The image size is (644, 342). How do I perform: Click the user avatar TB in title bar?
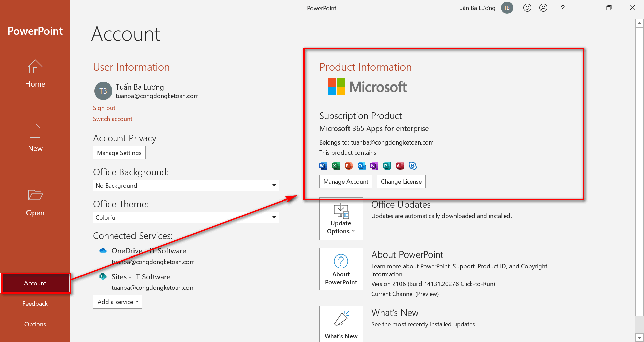pyautogui.click(x=507, y=8)
